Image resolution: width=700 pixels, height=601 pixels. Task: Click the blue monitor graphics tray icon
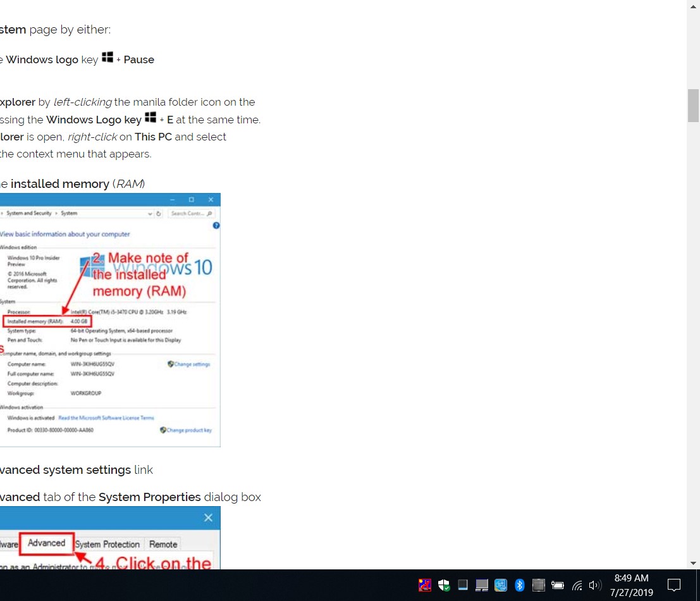click(500, 585)
